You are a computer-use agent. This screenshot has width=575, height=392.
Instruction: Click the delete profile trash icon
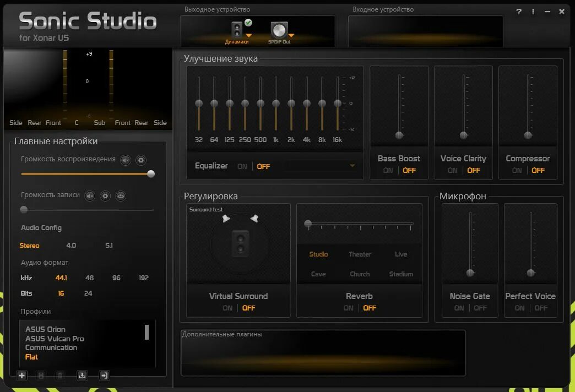point(60,375)
